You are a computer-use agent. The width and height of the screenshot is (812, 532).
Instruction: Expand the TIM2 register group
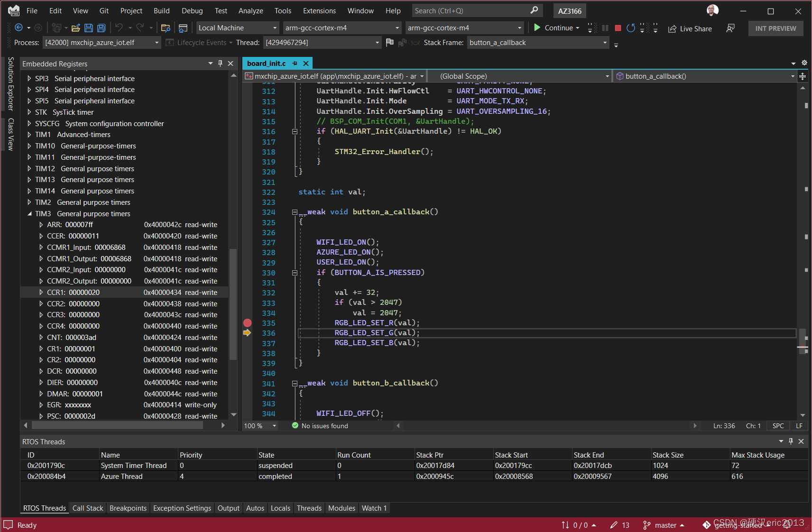point(29,202)
